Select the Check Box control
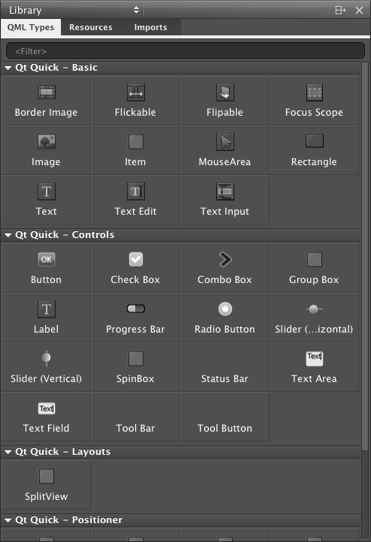The image size is (371, 542). (x=136, y=268)
